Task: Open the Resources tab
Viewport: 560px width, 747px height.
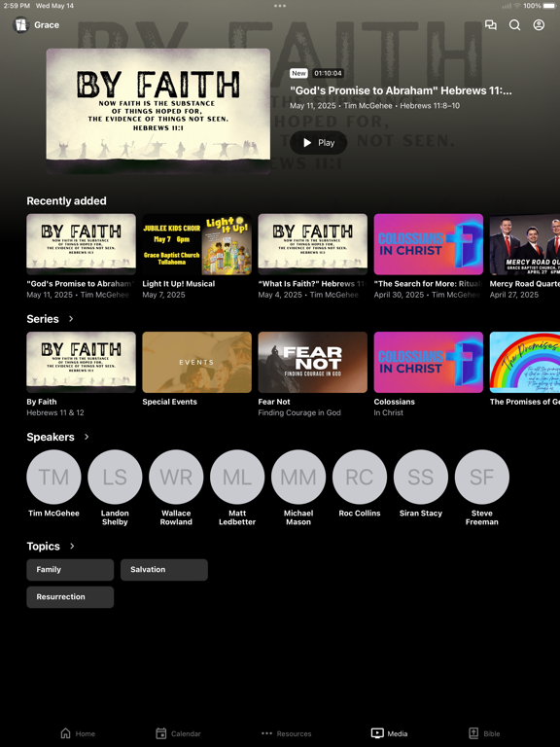Action: click(286, 733)
